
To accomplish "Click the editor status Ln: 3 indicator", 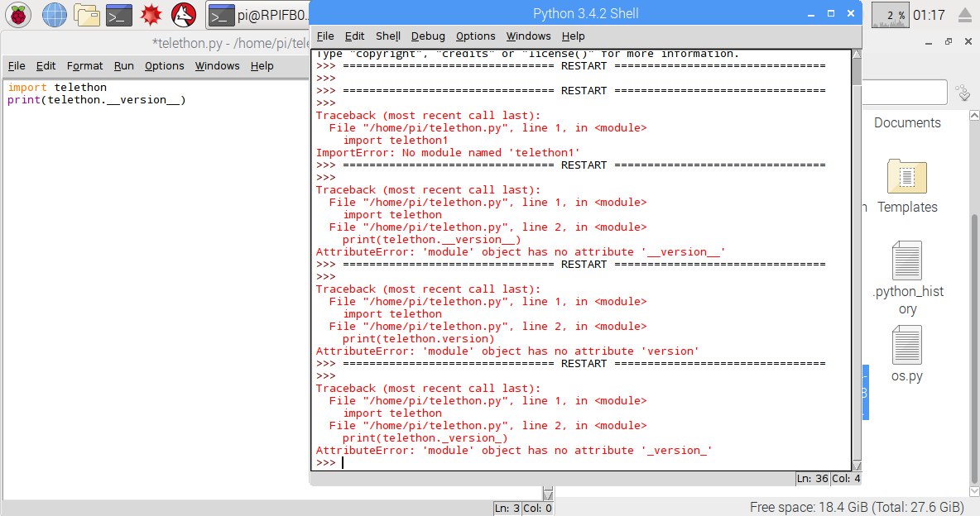I will coord(507,509).
